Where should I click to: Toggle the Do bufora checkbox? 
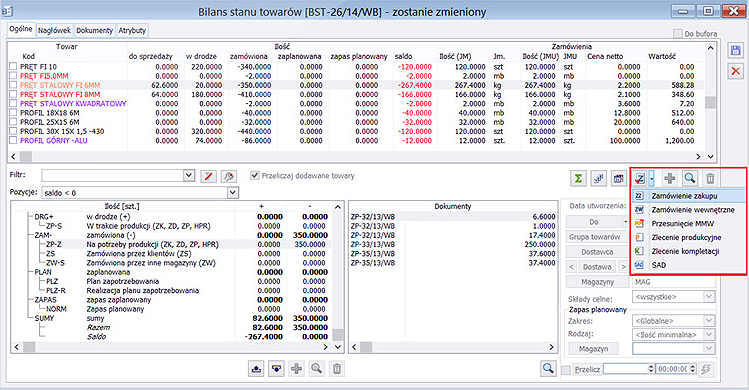(677, 33)
